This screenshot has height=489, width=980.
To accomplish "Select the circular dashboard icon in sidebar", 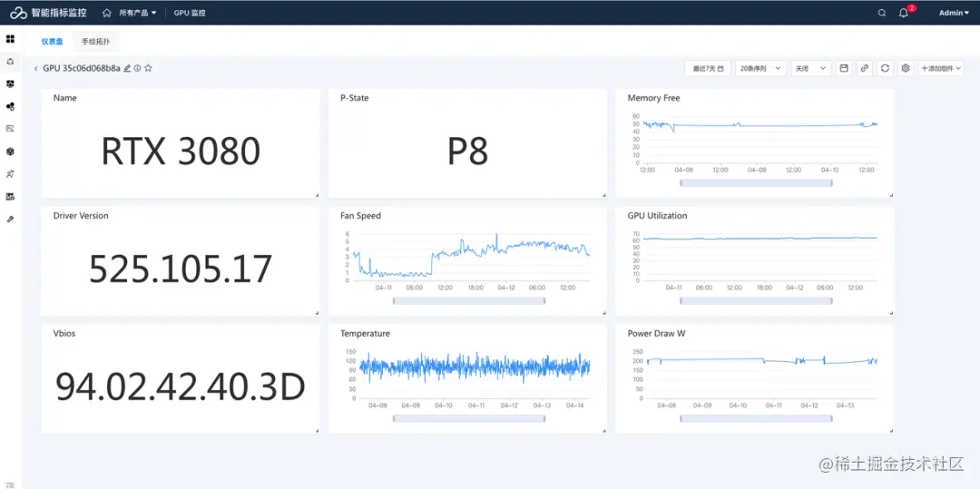I will coord(10,61).
